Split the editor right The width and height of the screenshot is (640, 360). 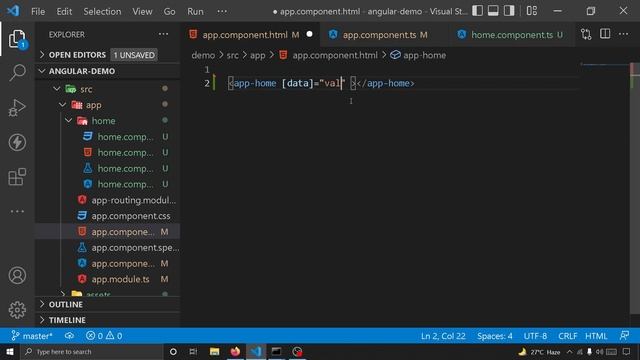point(605,34)
